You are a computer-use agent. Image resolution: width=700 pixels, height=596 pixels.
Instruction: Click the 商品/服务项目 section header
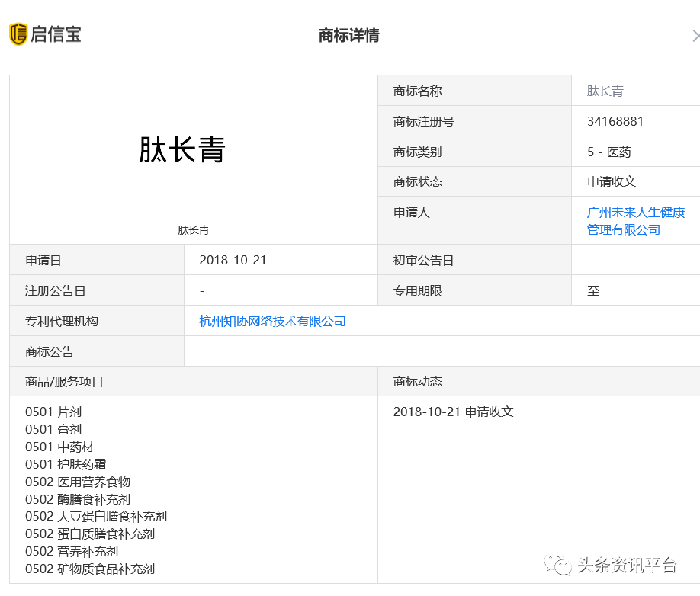click(64, 381)
